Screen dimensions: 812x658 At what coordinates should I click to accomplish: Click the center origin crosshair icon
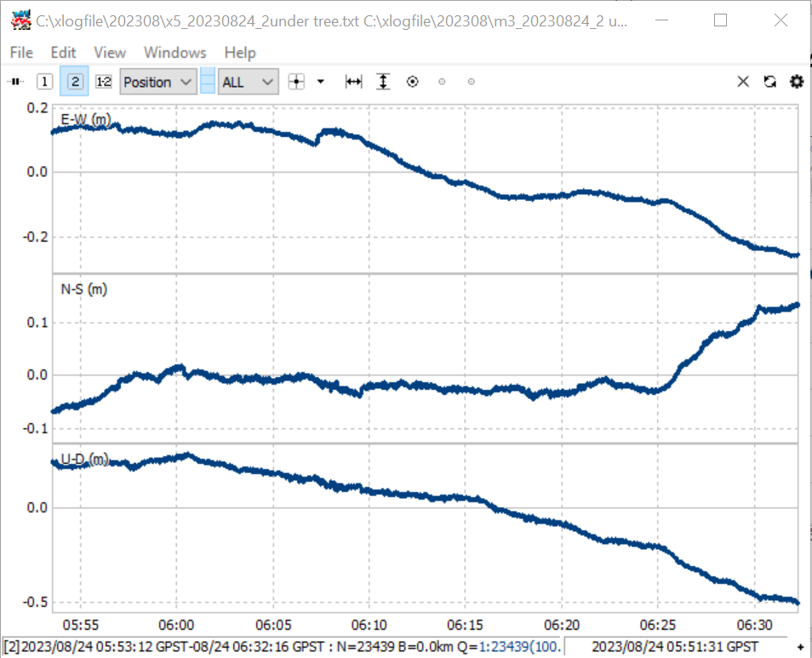296,82
